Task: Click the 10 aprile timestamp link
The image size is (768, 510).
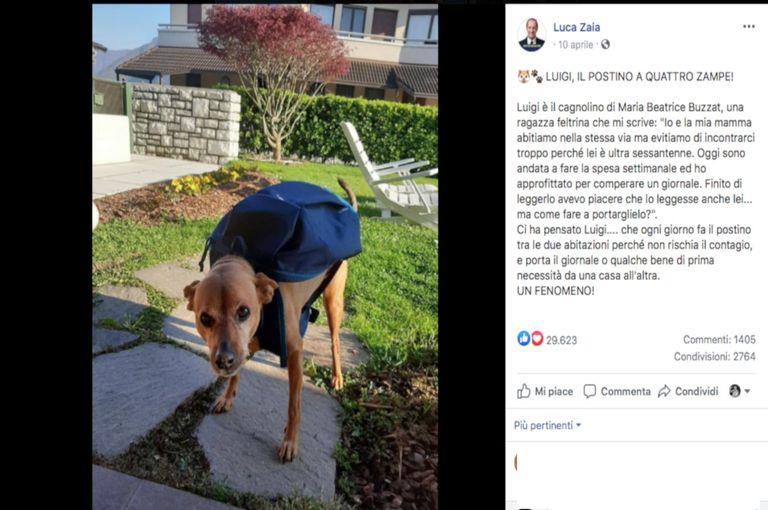Action: (x=576, y=45)
